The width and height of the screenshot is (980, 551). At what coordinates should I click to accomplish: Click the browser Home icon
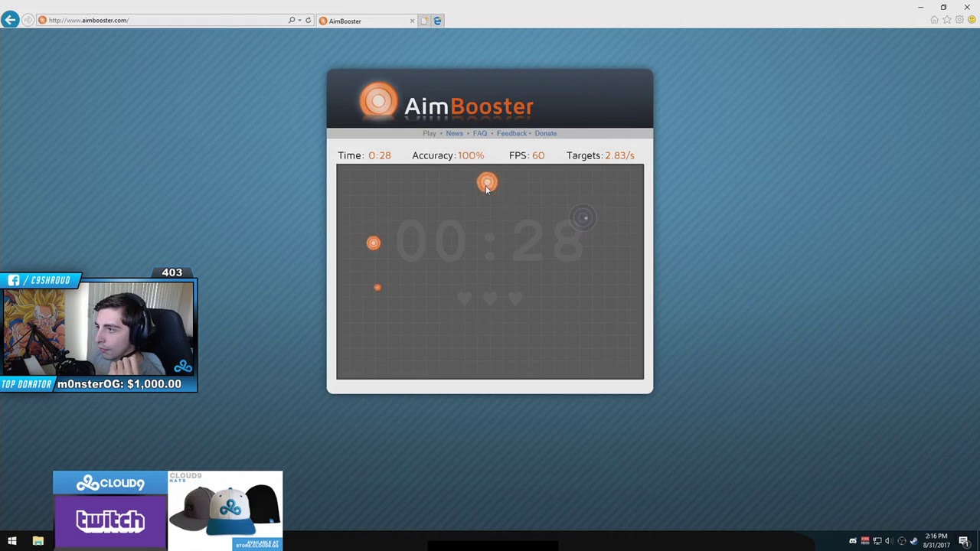click(934, 20)
